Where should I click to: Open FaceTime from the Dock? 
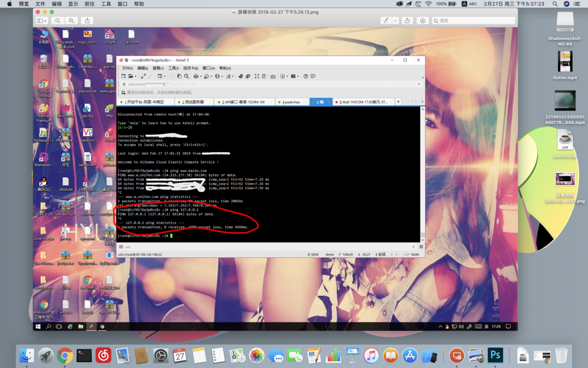pos(295,355)
